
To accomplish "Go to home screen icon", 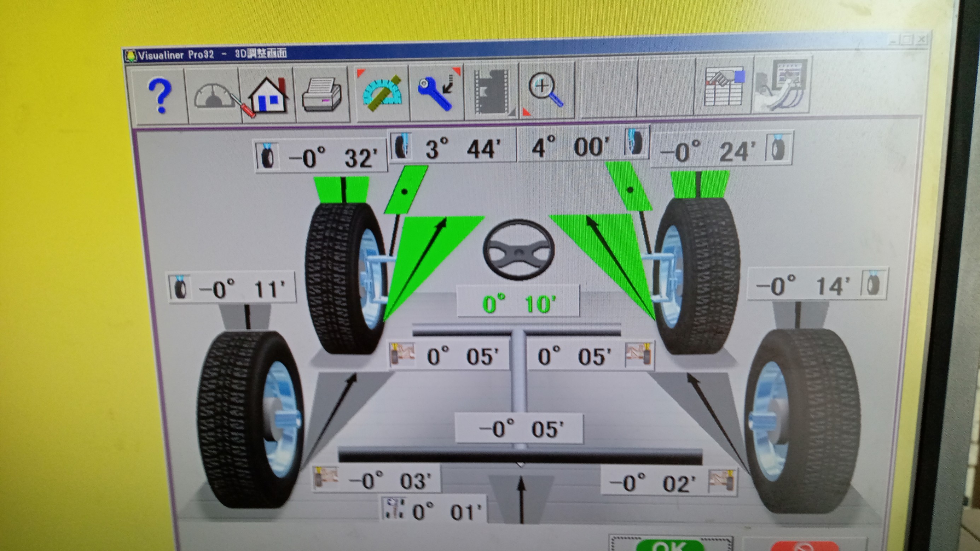I will (x=268, y=95).
